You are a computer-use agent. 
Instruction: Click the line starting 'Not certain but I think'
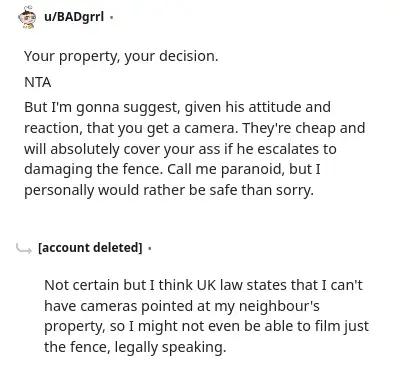click(203, 285)
